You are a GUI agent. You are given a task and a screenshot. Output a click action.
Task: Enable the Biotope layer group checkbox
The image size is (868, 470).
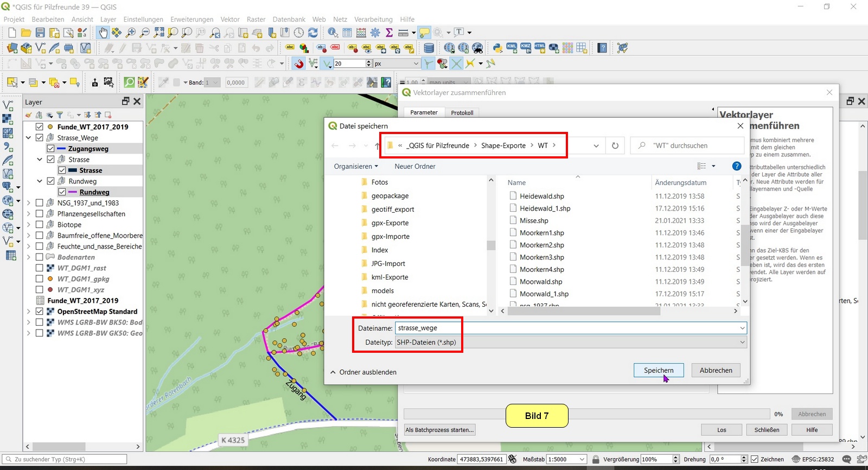[x=40, y=225]
